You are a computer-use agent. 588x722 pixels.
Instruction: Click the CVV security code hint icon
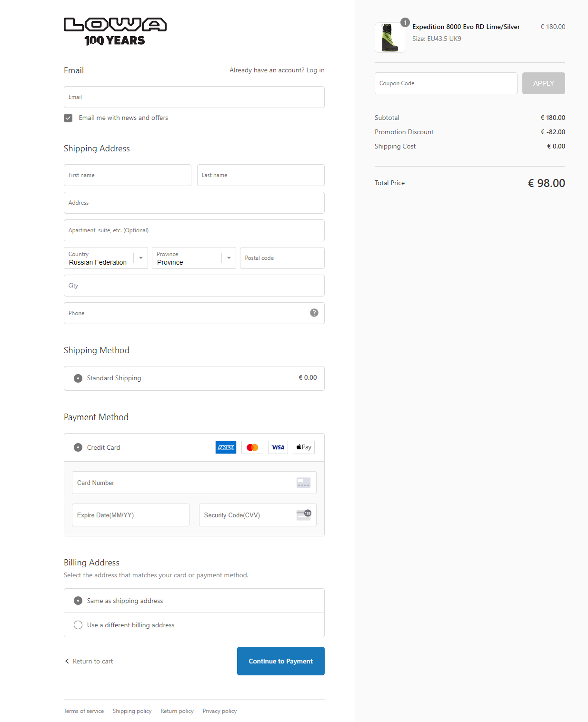304,514
